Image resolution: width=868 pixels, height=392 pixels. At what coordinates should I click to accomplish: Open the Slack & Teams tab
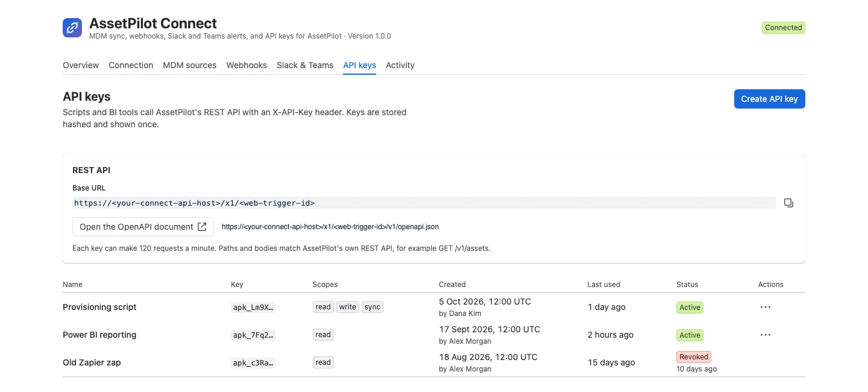point(305,65)
